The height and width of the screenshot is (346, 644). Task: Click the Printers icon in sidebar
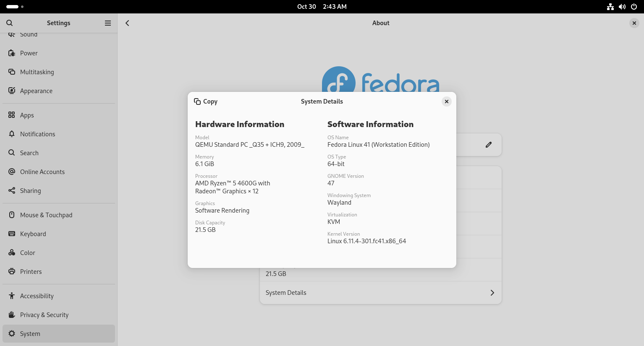point(12,271)
